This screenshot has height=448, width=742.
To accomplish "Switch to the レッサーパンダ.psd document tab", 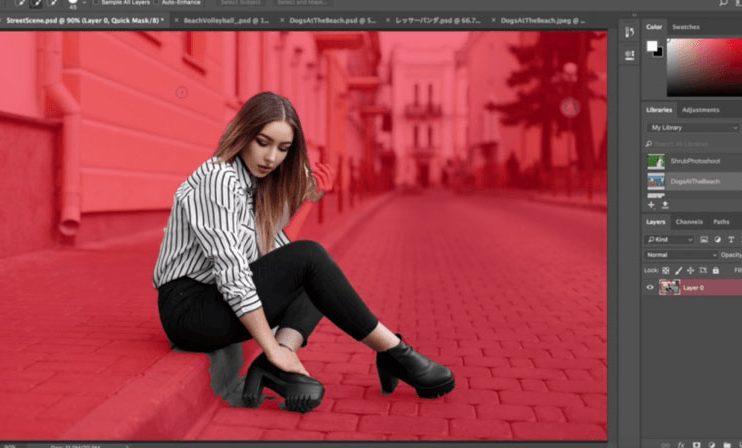I will pos(437,21).
